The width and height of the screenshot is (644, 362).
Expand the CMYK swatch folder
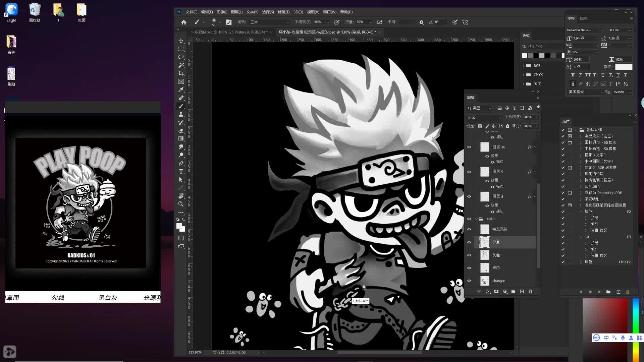(523, 75)
